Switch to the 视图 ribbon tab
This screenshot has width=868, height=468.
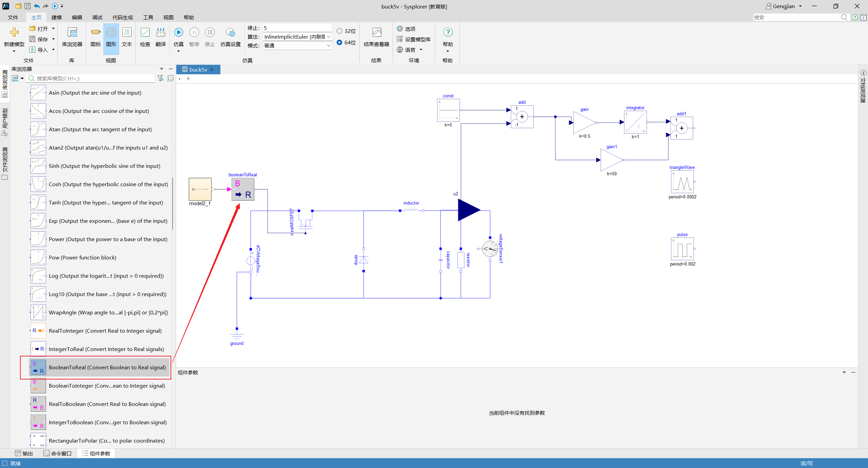169,17
